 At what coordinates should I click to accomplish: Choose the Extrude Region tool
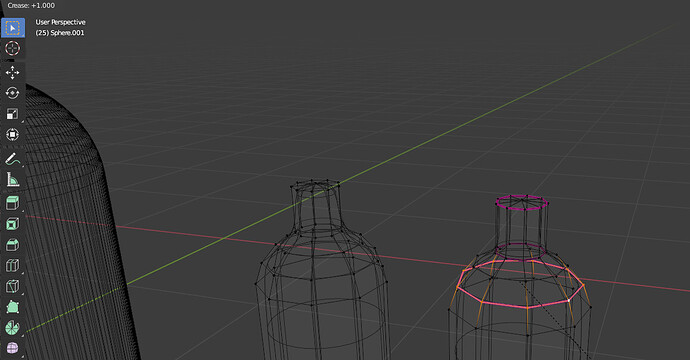[12, 203]
